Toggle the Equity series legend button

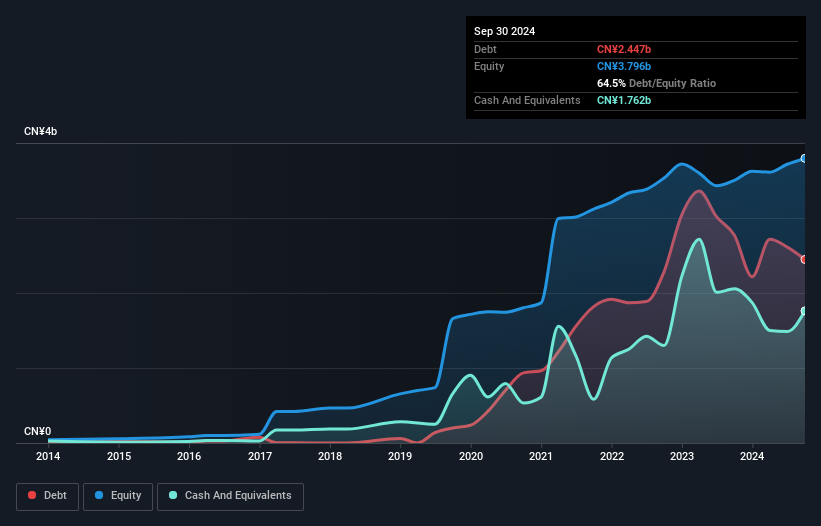[x=118, y=496]
